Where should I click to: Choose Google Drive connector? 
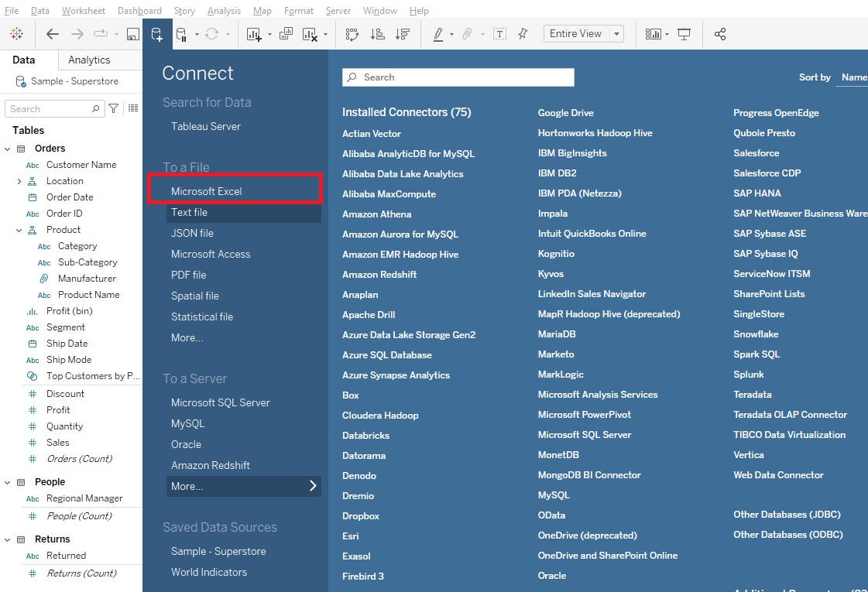coord(565,113)
